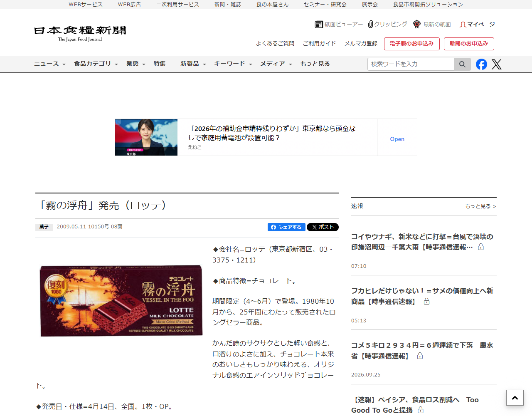This screenshot has width=532, height=416.
Task: Open headline フカヒレだけじゃない！
Action: (422, 296)
